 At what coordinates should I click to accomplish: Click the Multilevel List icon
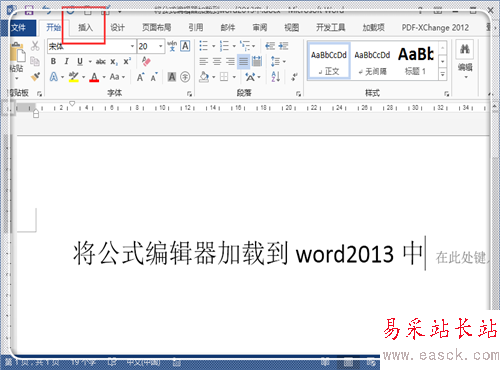[x=245, y=46]
